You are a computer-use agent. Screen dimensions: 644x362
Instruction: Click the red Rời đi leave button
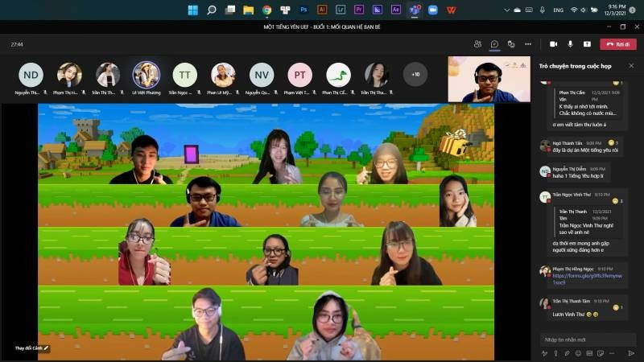click(620, 44)
